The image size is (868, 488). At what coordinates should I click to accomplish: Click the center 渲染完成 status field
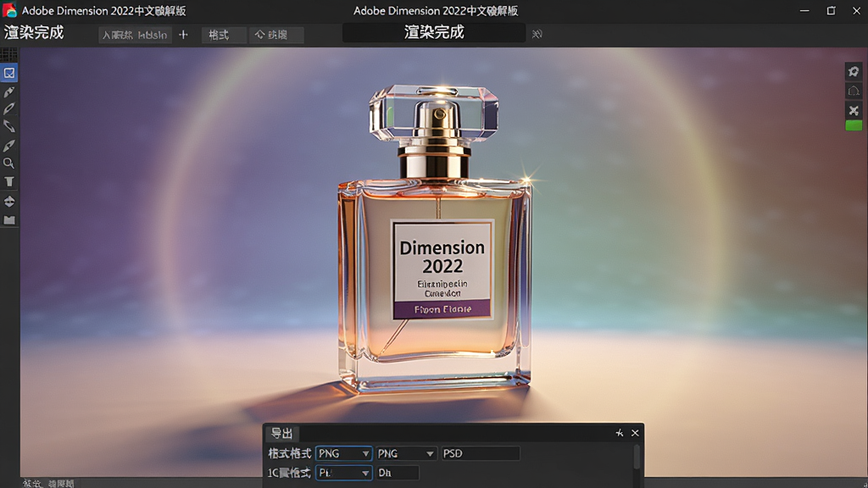[x=434, y=33]
